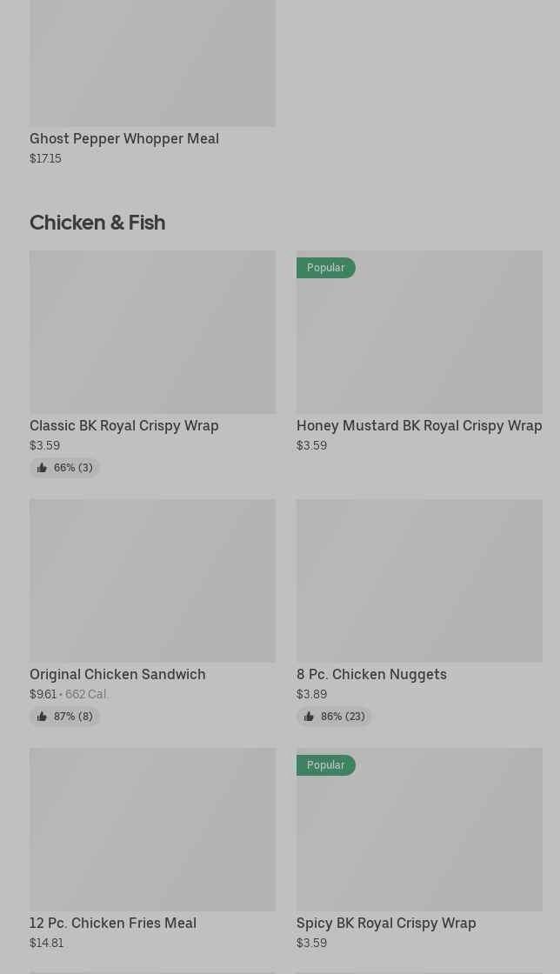The width and height of the screenshot is (560, 974).
Task: Click Popular badge on Spicy BK wrap
Action: [x=326, y=765]
